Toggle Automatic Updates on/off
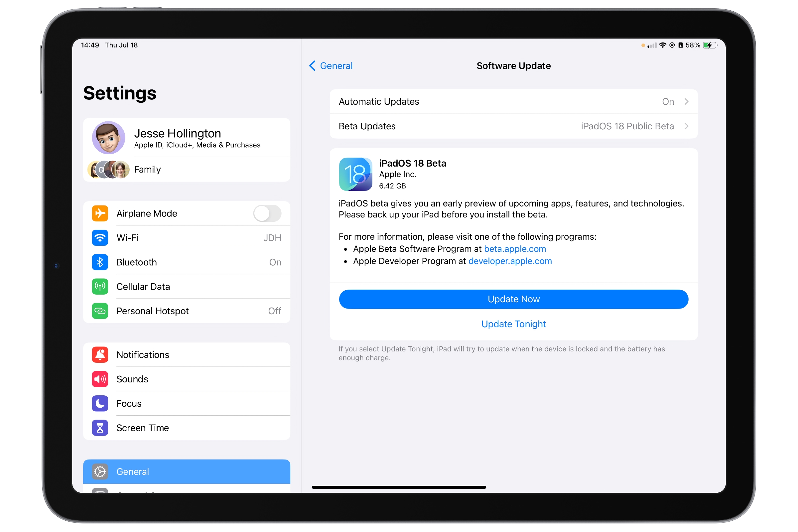Viewport: 798px width, 532px height. [514, 101]
